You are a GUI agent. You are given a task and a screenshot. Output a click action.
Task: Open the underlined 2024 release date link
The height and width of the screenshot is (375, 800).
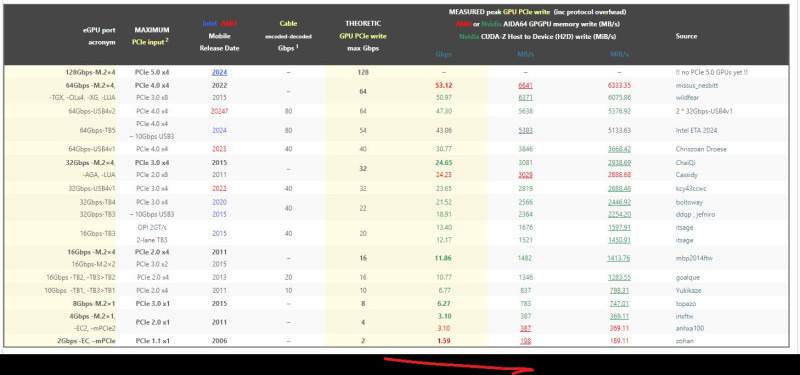tap(219, 73)
